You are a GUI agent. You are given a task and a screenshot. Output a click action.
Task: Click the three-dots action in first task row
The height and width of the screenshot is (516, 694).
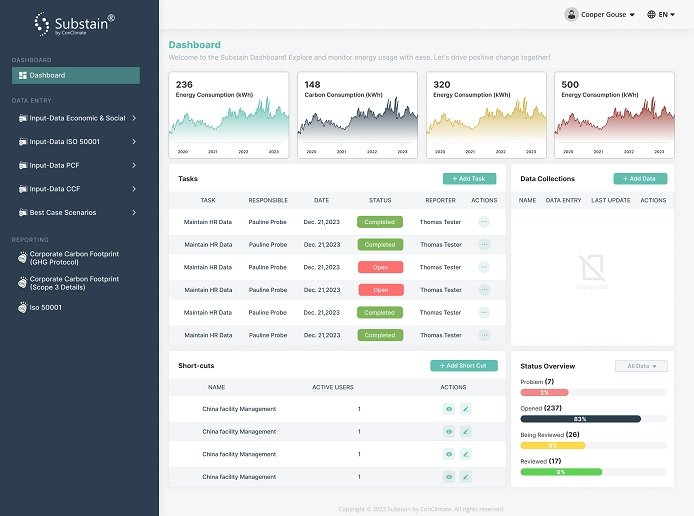(x=484, y=221)
